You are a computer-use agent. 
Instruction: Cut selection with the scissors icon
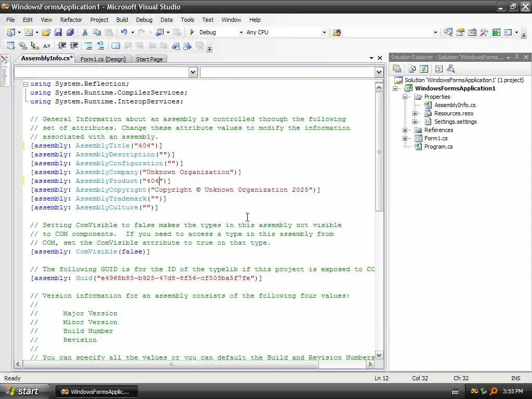point(85,32)
